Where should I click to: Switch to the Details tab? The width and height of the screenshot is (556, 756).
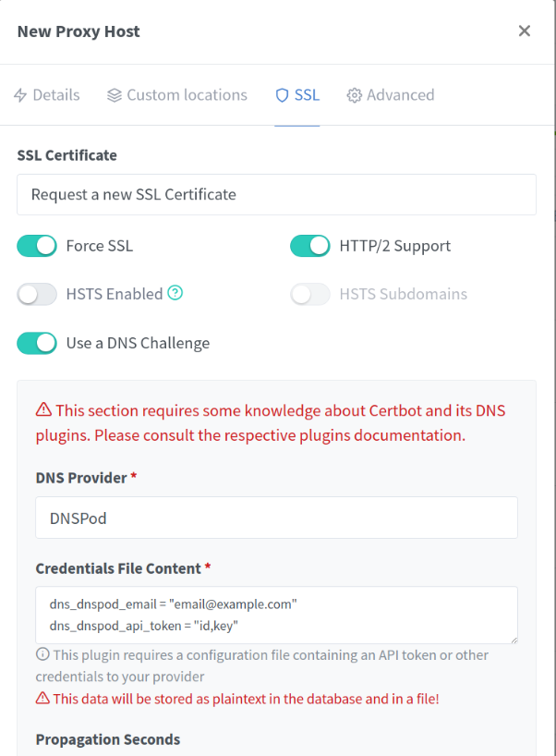tap(46, 95)
